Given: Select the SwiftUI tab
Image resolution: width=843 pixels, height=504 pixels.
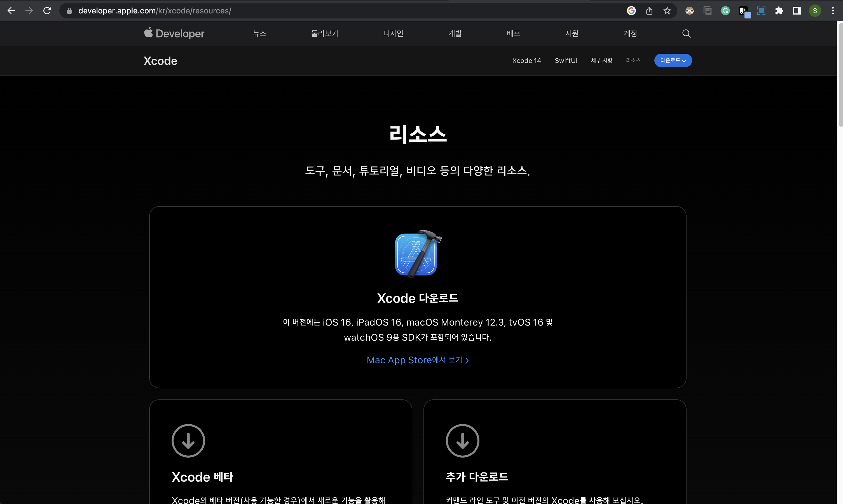Looking at the screenshot, I should point(566,60).
